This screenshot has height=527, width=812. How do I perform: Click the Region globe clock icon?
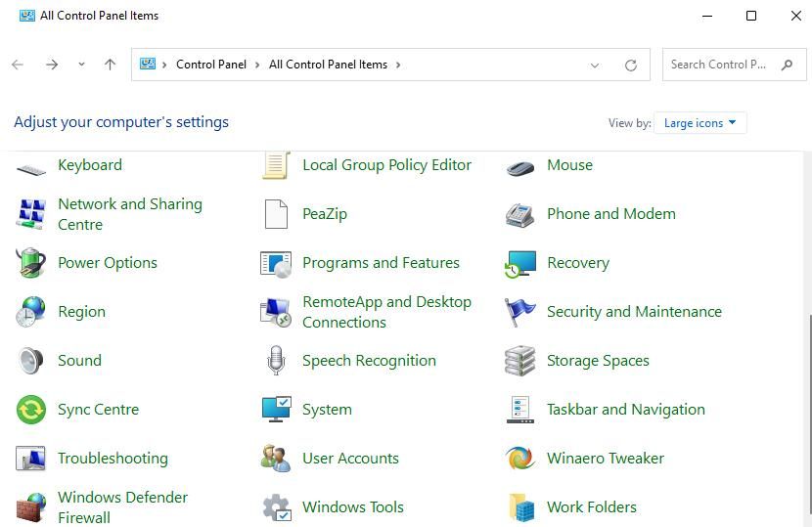click(x=30, y=312)
